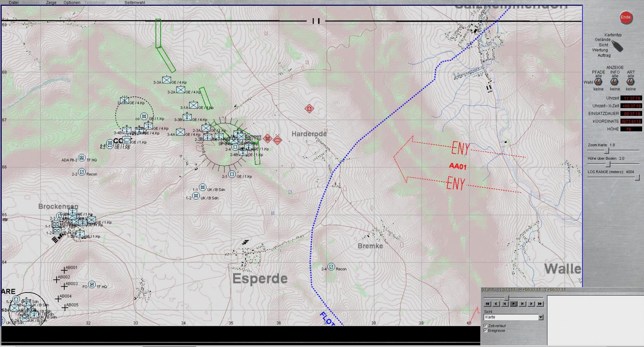Click the red enemy unit diamond near Harderode

309,109
